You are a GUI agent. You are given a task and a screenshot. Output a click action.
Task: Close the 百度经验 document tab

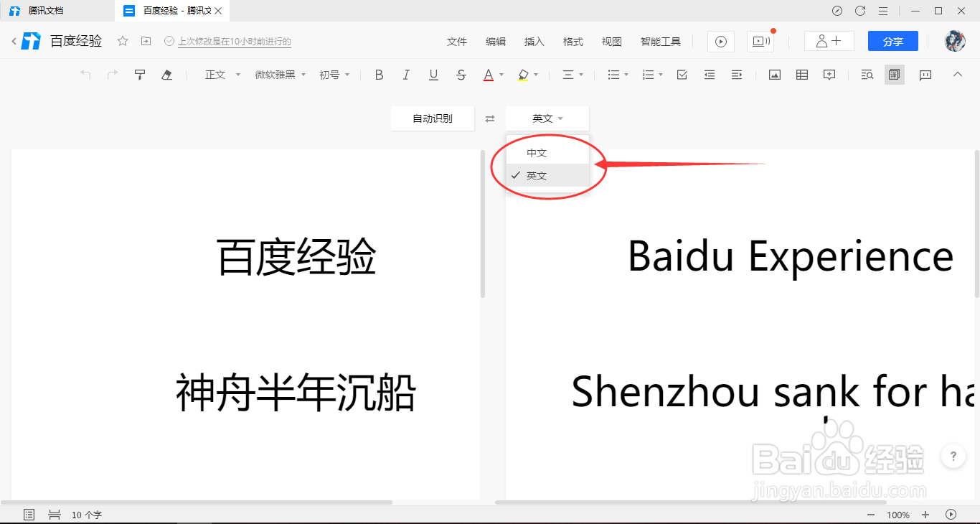[219, 11]
